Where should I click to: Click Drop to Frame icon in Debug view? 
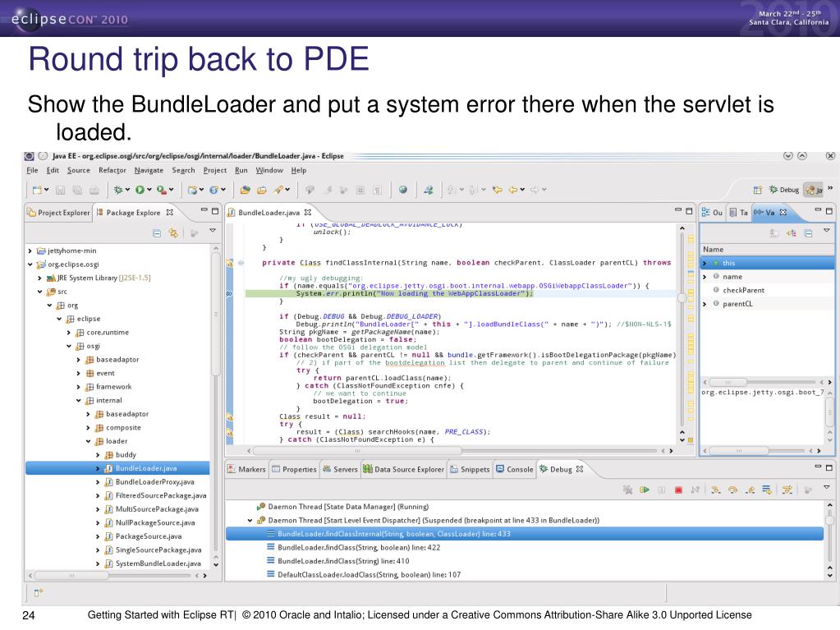[x=767, y=490]
